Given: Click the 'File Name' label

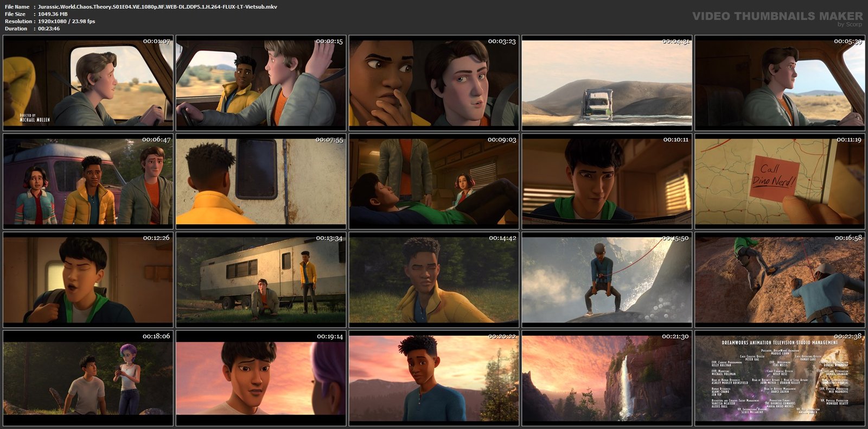Looking at the screenshot, I should coord(17,7).
